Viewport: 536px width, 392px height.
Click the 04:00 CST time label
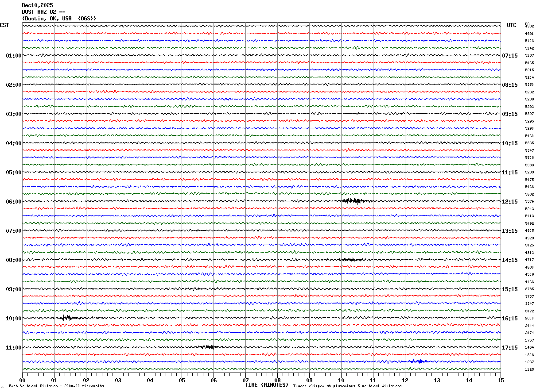pyautogui.click(x=14, y=143)
